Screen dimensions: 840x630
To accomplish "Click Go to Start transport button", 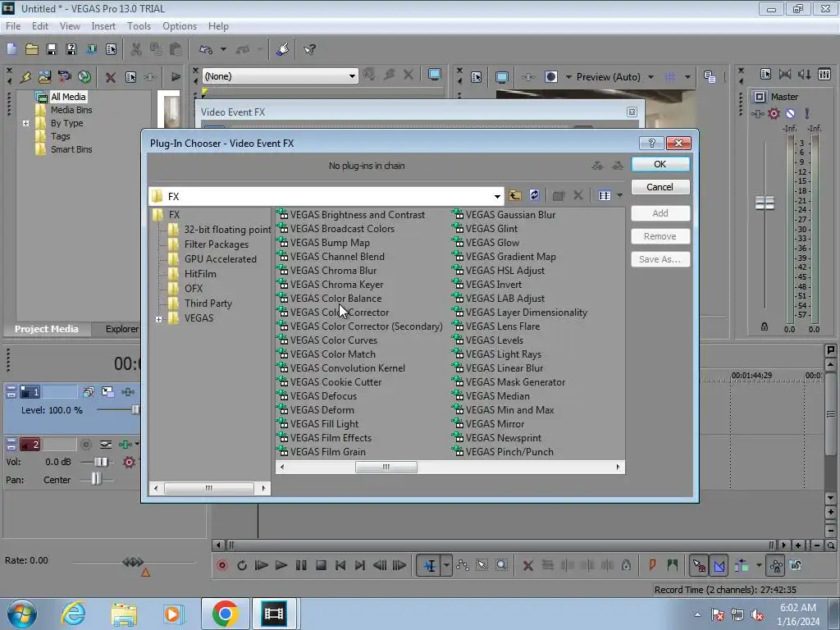I will coord(340,565).
